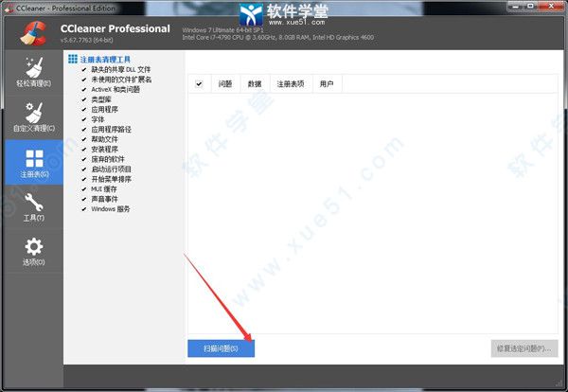Toggle the 废弃的软件 checkmark
The height and width of the screenshot is (392, 568).
pos(84,159)
